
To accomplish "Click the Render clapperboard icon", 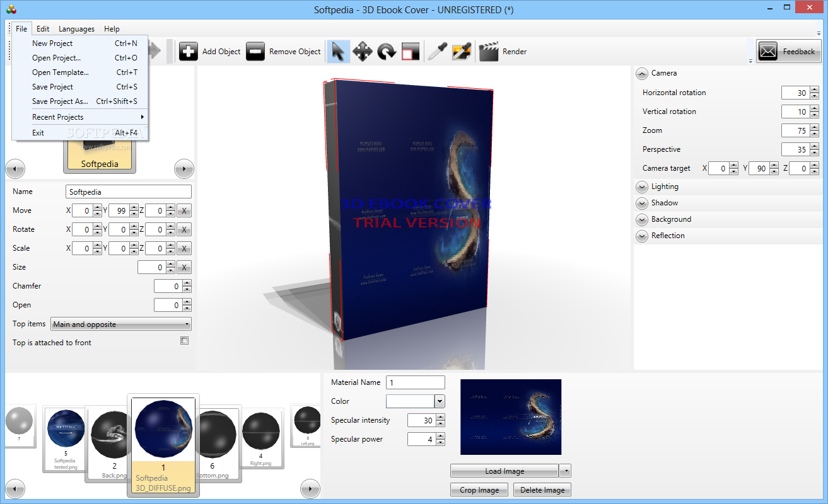I will point(489,52).
